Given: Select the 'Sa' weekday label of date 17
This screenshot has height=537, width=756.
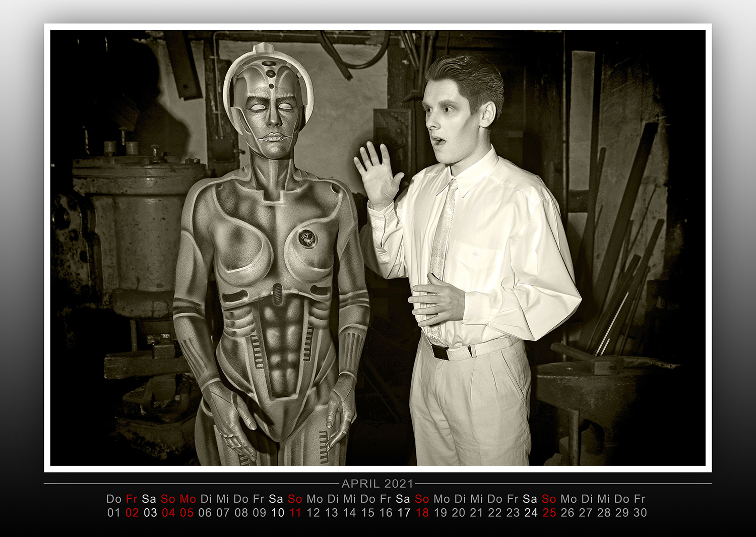Looking at the screenshot, I should click(x=403, y=499).
